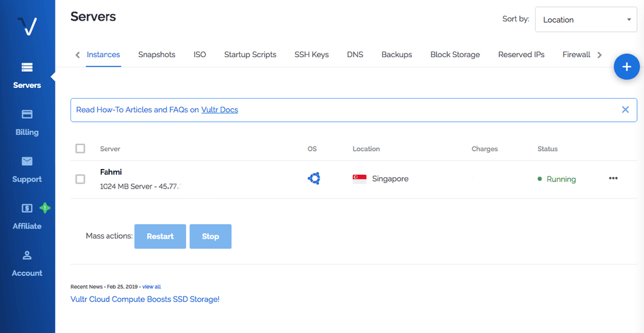Viewport: 644px width, 333px height.
Task: Switch to the Snapshots tab
Action: (157, 55)
